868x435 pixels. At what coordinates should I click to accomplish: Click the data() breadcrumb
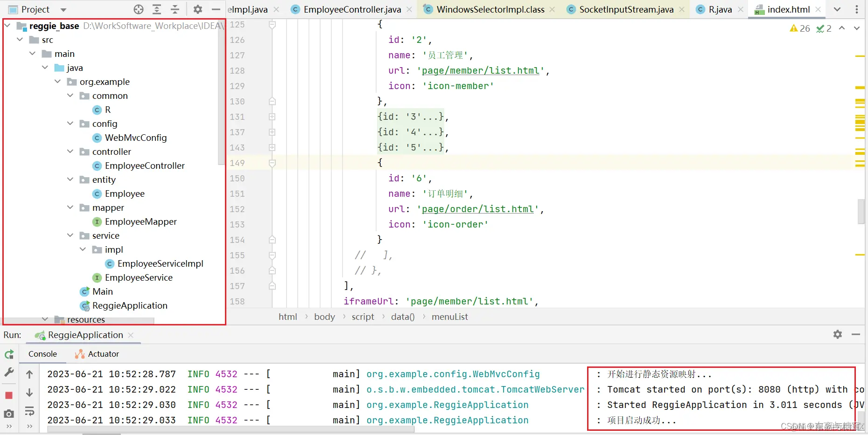[403, 317]
